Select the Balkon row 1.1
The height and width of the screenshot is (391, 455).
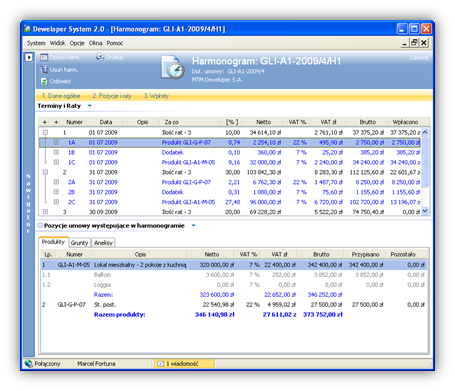point(234,275)
